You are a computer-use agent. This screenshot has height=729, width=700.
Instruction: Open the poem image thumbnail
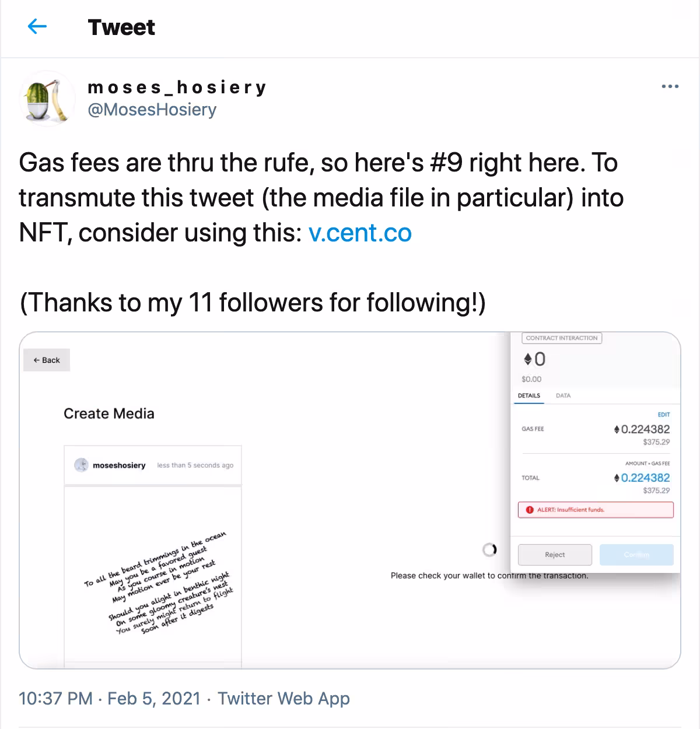pyautogui.click(x=153, y=574)
